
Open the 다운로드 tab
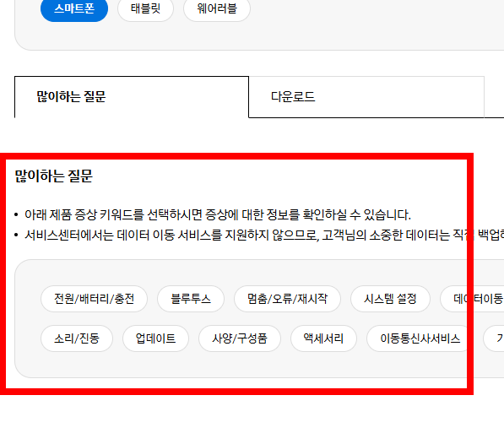click(x=366, y=97)
